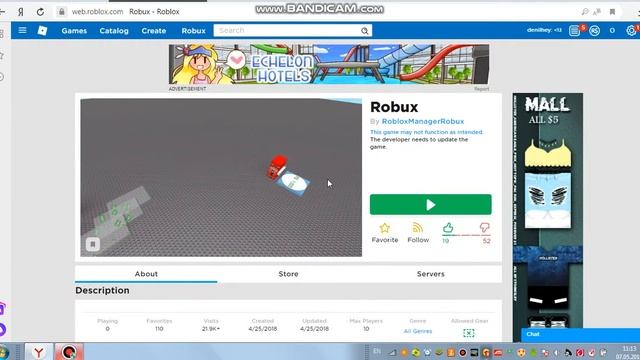Click the padlock site security icon

click(x=62, y=11)
